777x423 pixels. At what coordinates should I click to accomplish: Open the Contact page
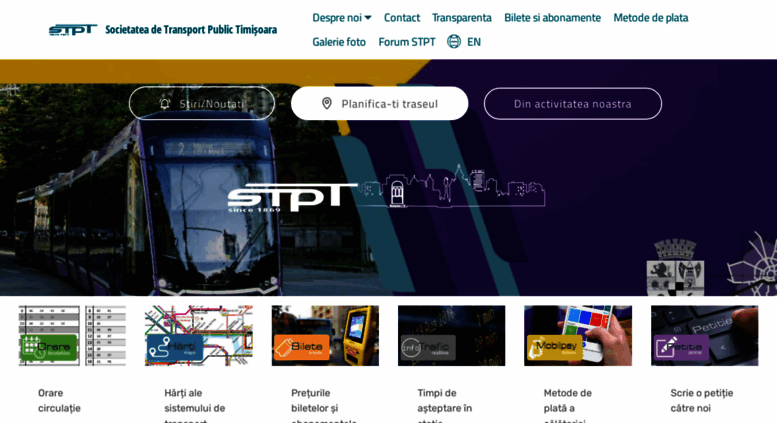coord(402,18)
